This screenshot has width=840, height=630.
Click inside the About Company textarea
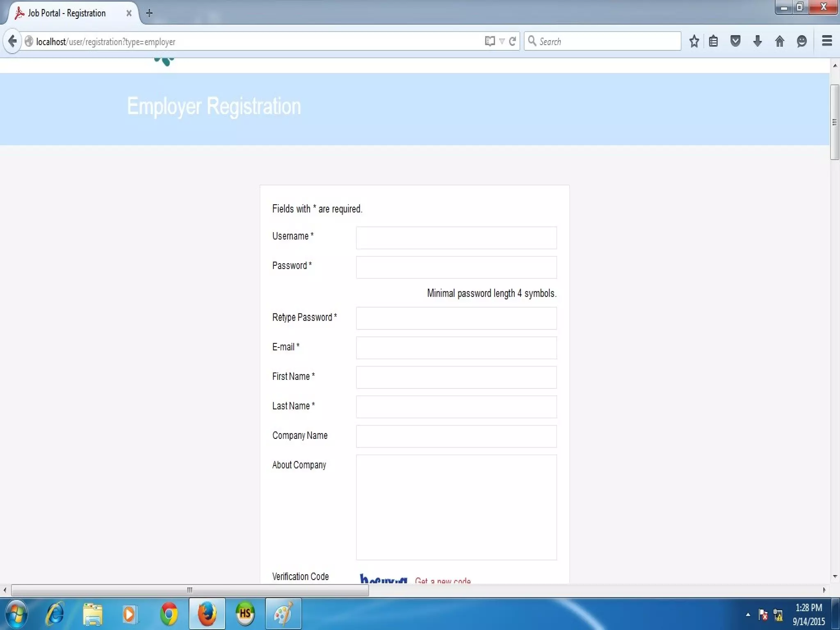tap(456, 507)
